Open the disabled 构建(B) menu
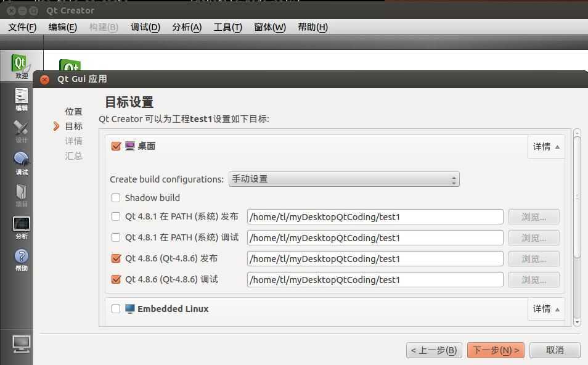588x365 pixels. (104, 27)
